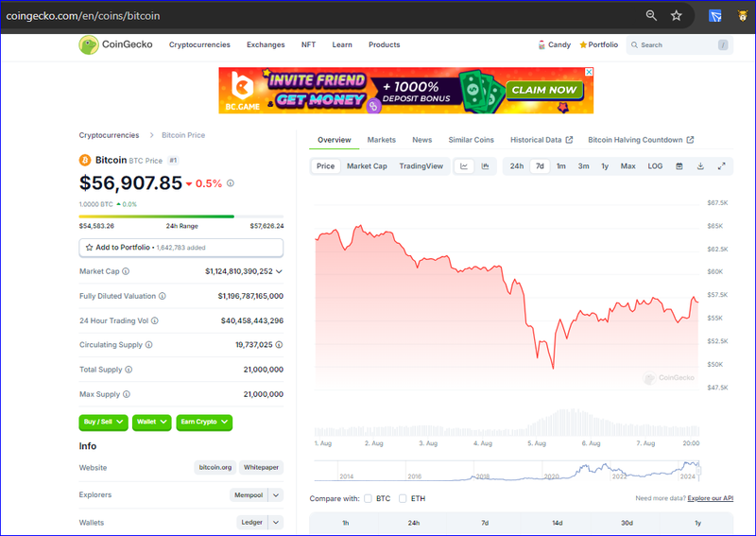The image size is (756, 536).
Task: Expand chart to fullscreen icon
Action: 722,166
